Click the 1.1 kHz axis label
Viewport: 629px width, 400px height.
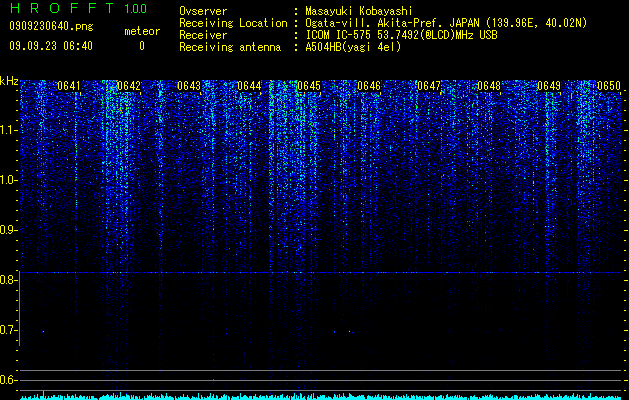coord(8,130)
